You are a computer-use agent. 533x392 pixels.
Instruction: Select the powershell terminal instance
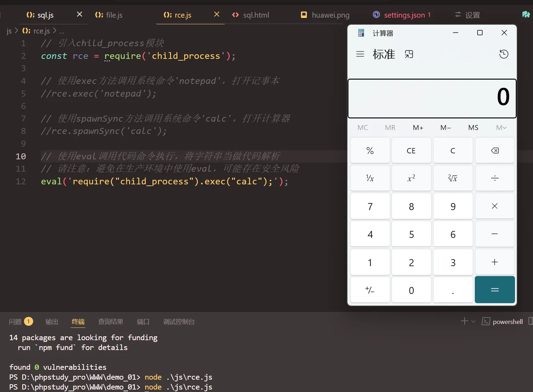[x=502, y=321]
